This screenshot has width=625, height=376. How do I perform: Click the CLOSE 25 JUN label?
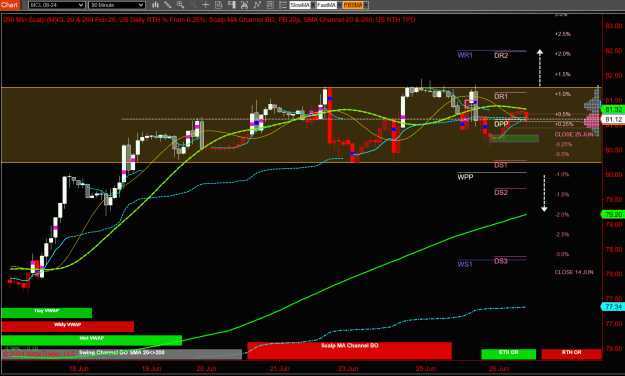[x=574, y=134]
